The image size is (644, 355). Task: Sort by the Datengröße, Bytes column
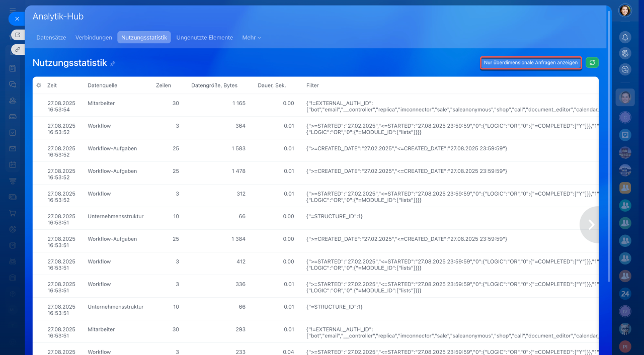point(214,85)
